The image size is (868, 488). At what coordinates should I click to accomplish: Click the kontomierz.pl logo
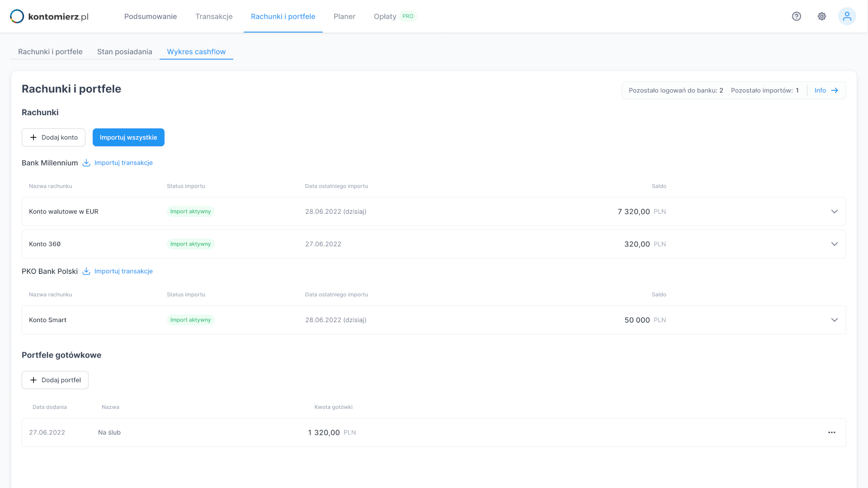tap(49, 17)
